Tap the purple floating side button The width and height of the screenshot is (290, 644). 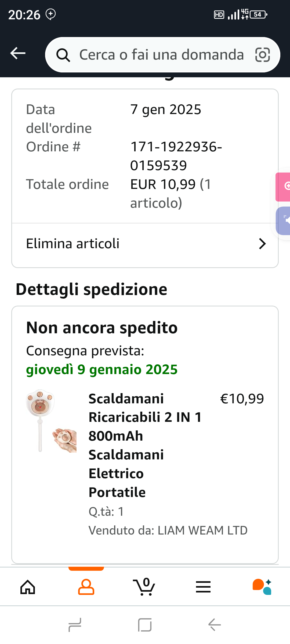283,221
